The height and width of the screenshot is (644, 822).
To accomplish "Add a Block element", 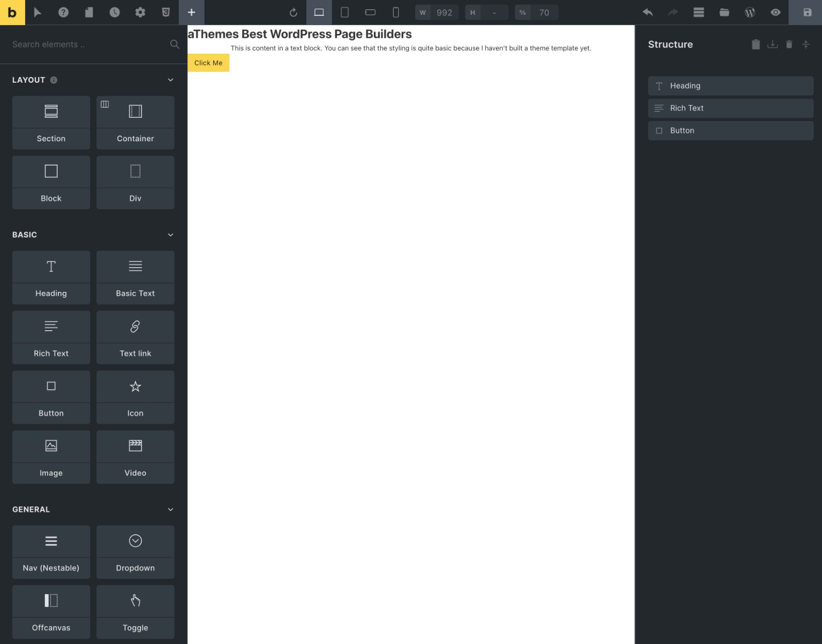I will click(x=51, y=182).
